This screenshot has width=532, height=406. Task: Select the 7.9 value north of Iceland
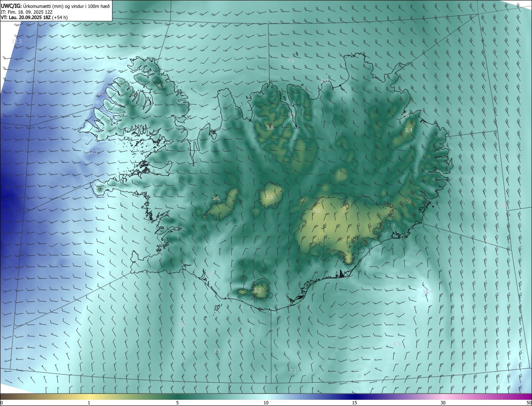click(291, 61)
